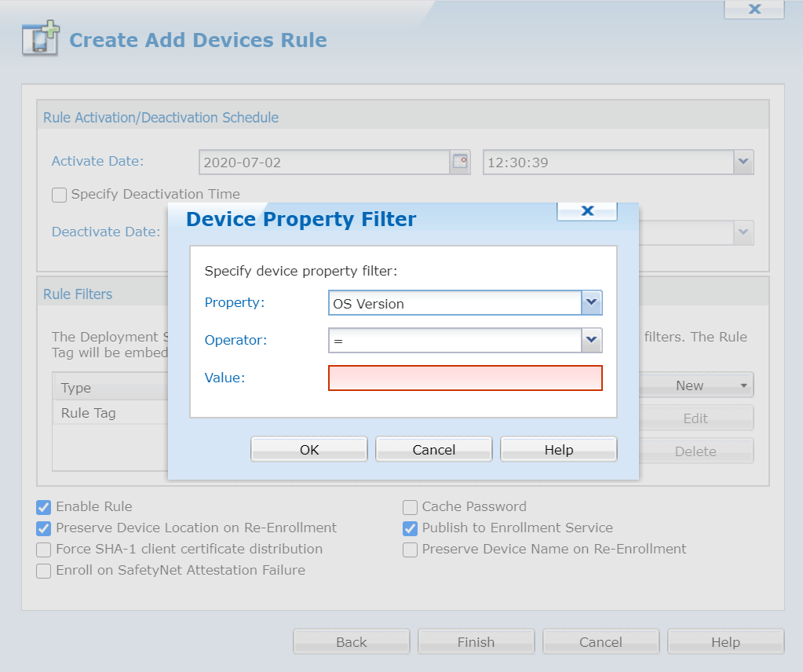Close the Create Add Devices Rule window
The image size is (803, 672).
[x=754, y=9]
